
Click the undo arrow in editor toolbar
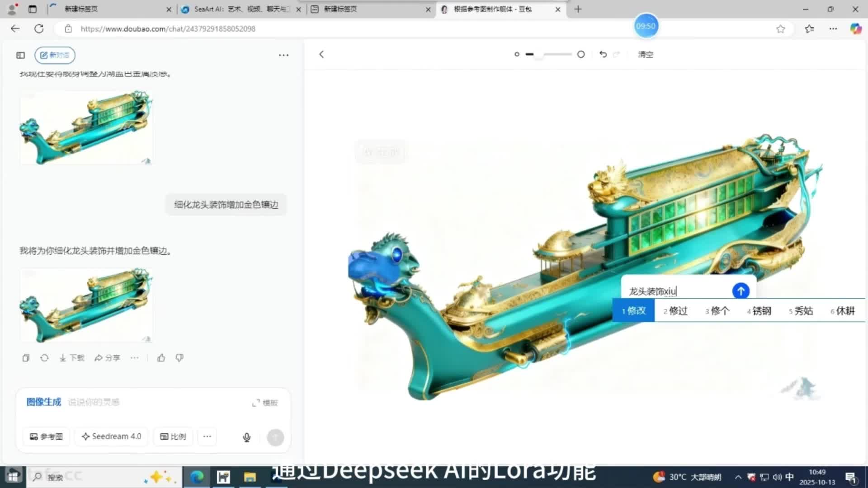[x=603, y=54]
